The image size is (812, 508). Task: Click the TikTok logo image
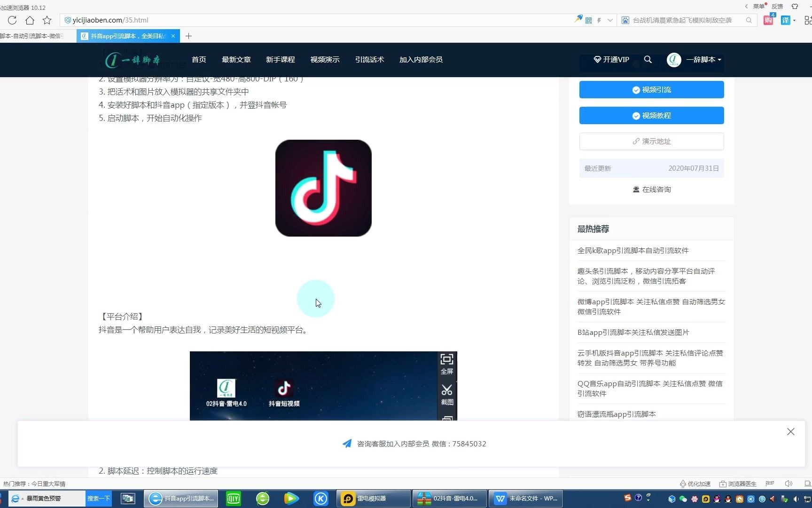(323, 188)
